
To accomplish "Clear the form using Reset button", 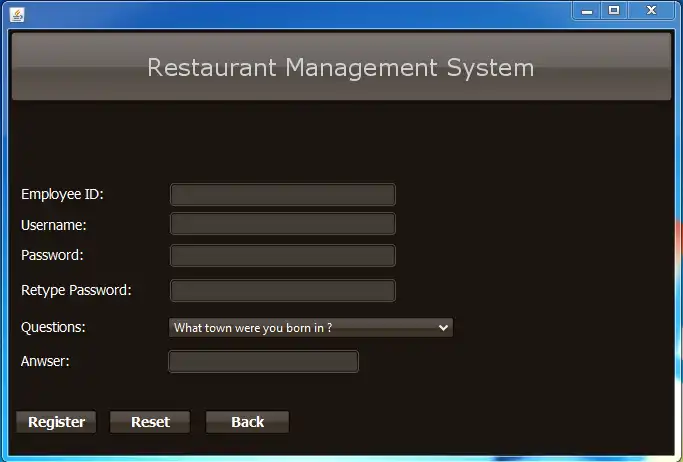I will click(x=150, y=422).
